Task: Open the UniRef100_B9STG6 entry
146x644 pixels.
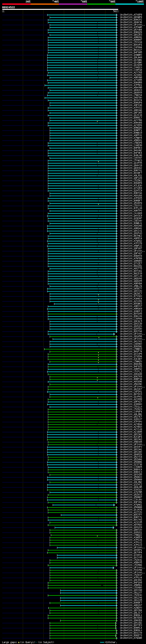Action: coord(131,331)
